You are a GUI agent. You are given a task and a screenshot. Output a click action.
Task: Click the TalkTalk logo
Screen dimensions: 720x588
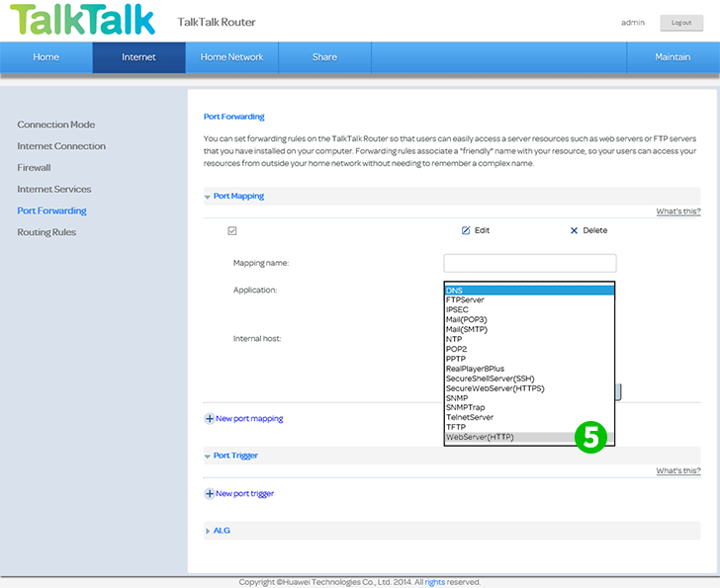(x=83, y=19)
